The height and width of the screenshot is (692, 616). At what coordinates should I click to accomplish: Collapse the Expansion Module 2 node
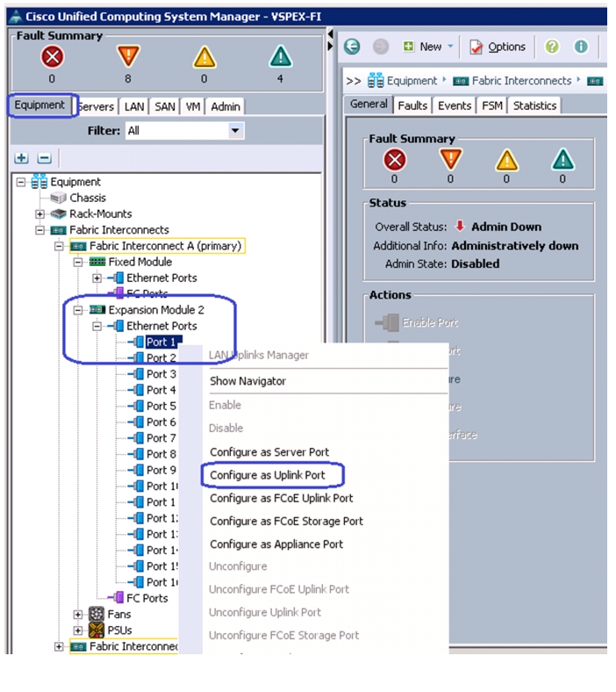click(77, 310)
